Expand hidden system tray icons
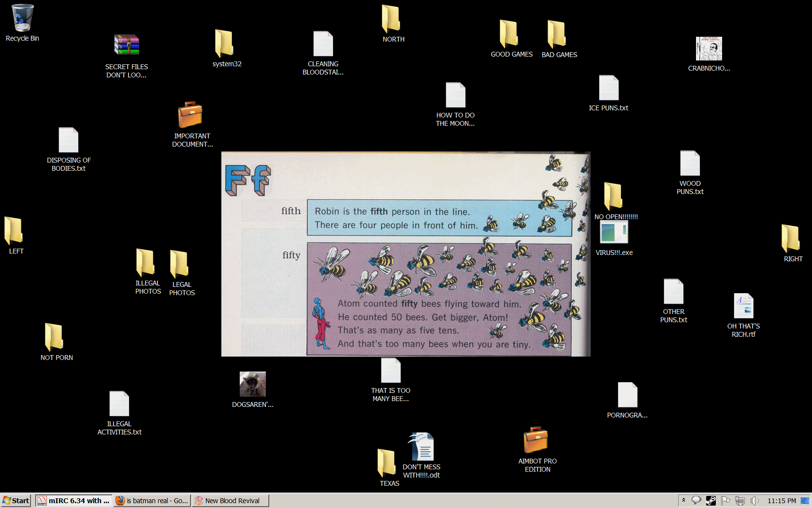The width and height of the screenshot is (812, 508). [683, 500]
